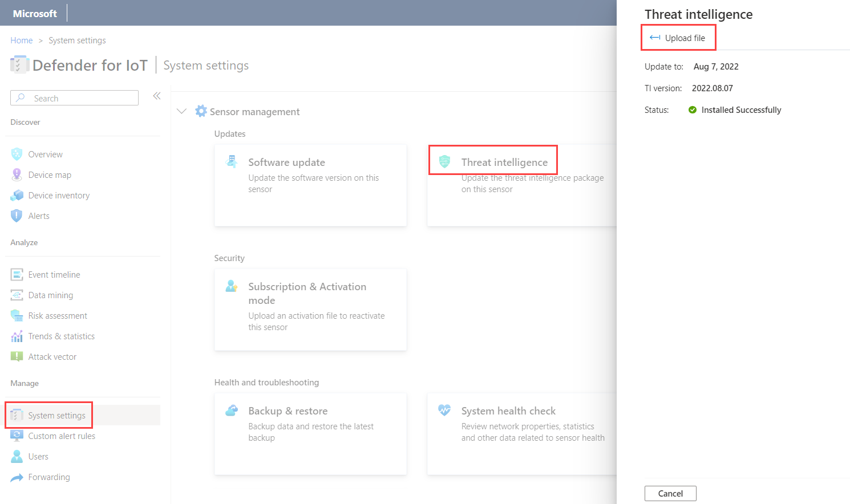Follow the Home breadcrumb link

[x=21, y=40]
